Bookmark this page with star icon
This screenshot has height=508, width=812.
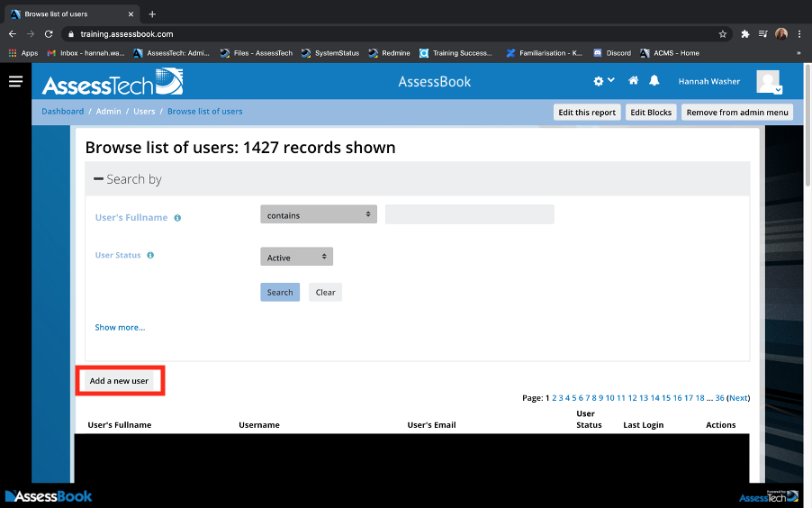point(722,34)
